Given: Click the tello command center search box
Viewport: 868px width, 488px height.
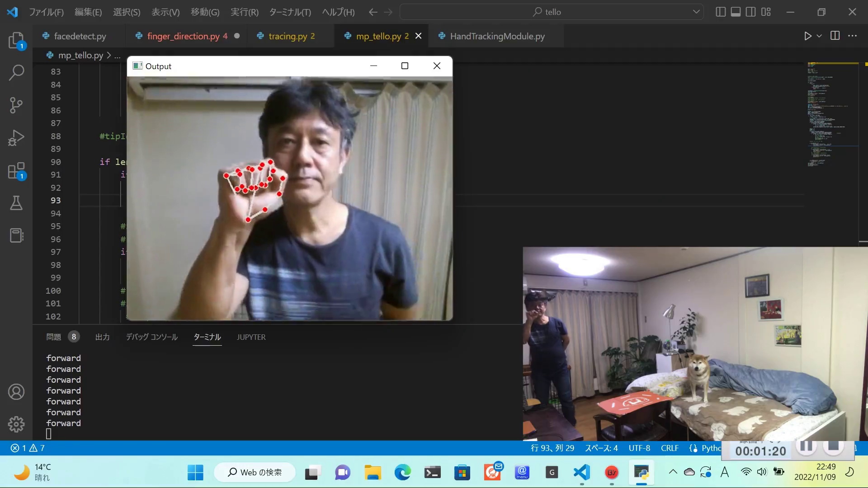Looking at the screenshot, I should coord(552,12).
